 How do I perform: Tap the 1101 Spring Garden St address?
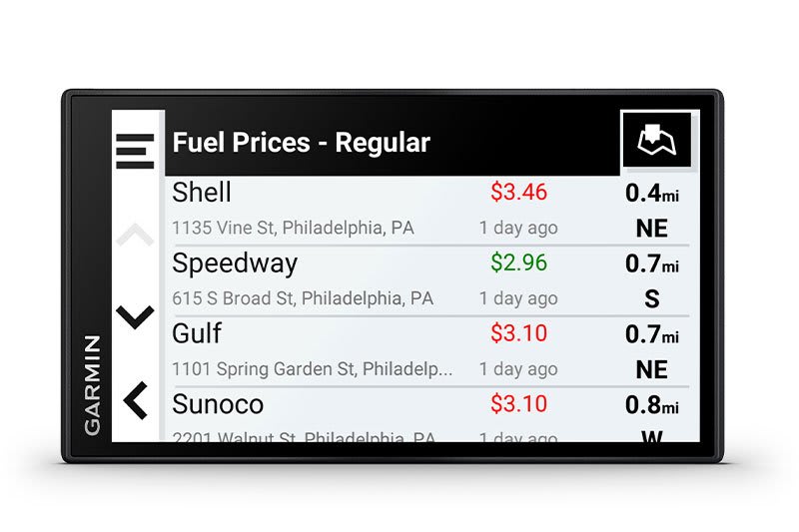[x=312, y=369]
